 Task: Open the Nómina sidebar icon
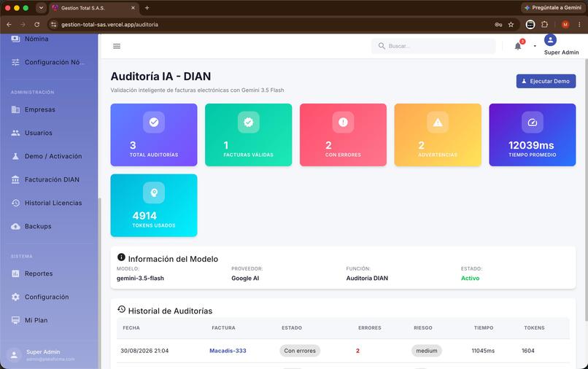[x=15, y=39]
